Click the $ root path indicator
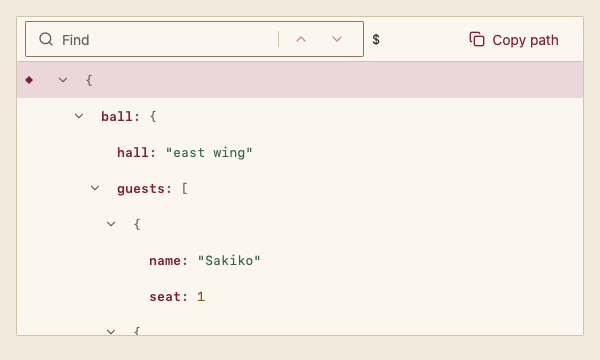The image size is (600, 360). click(x=376, y=39)
